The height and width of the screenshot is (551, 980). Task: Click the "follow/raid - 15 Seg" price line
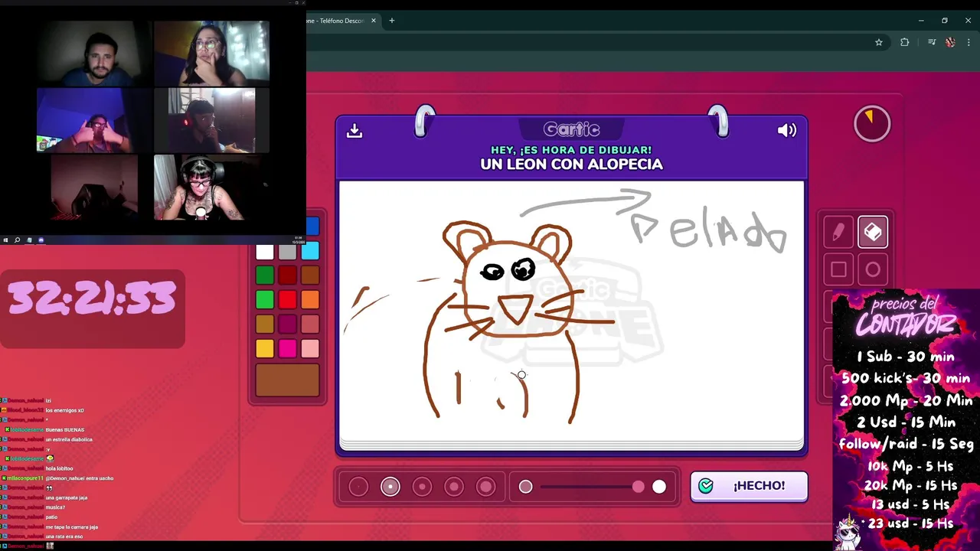point(906,445)
